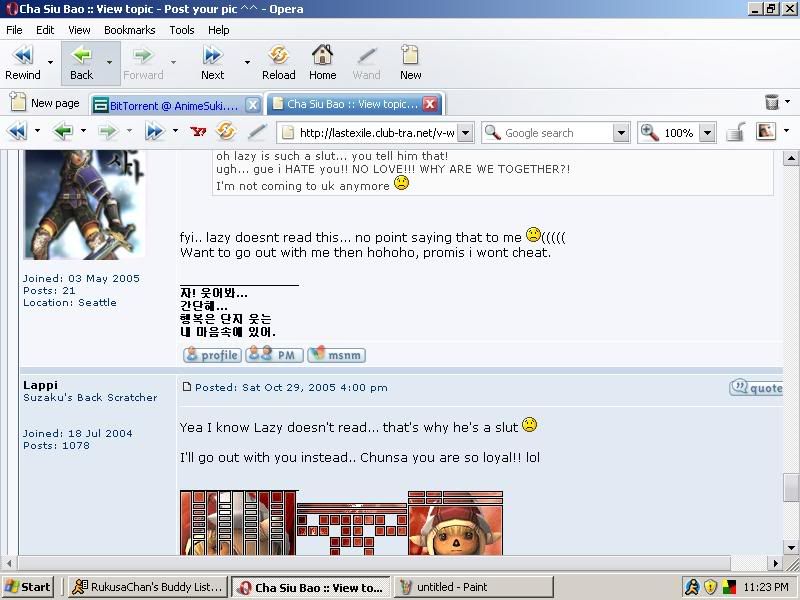Open the Next button dropdown arrow
The width and height of the screenshot is (800, 600).
tap(247, 62)
